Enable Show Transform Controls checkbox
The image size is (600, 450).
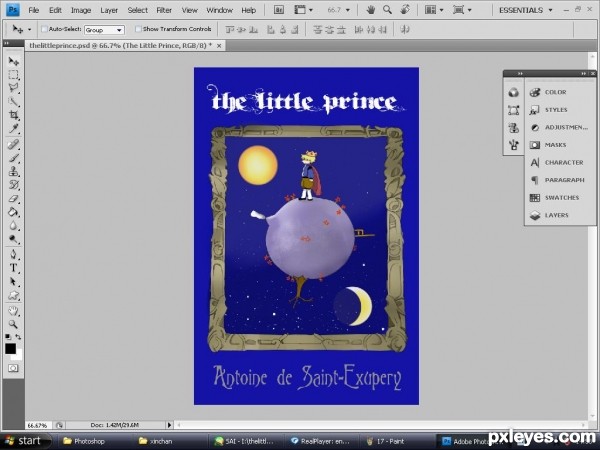(138, 29)
